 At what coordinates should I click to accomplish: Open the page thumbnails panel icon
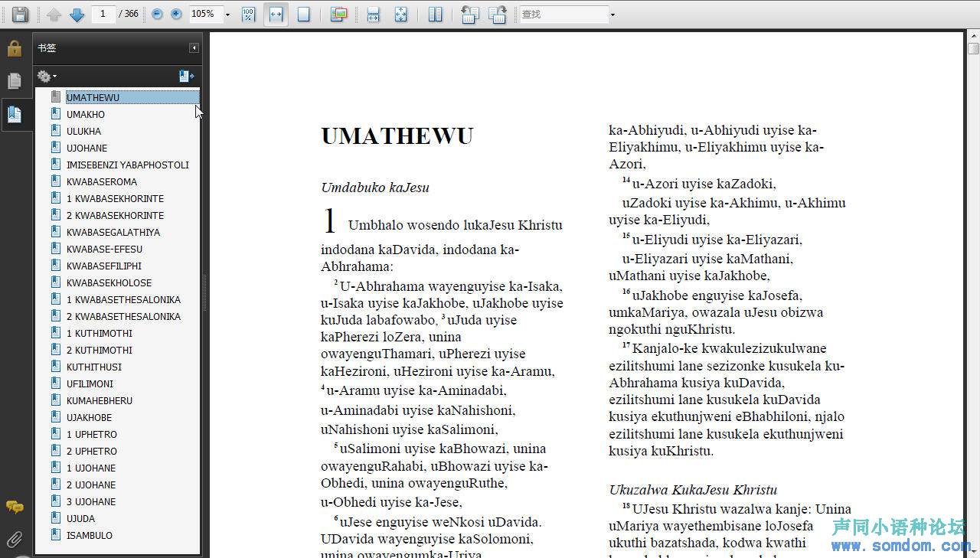click(x=15, y=81)
